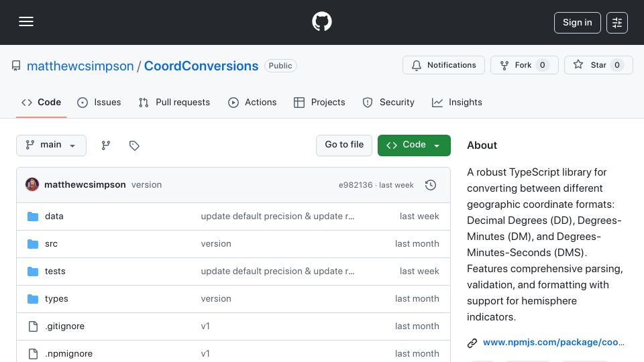
Task: View commit history via clock icon
Action: 431,185
